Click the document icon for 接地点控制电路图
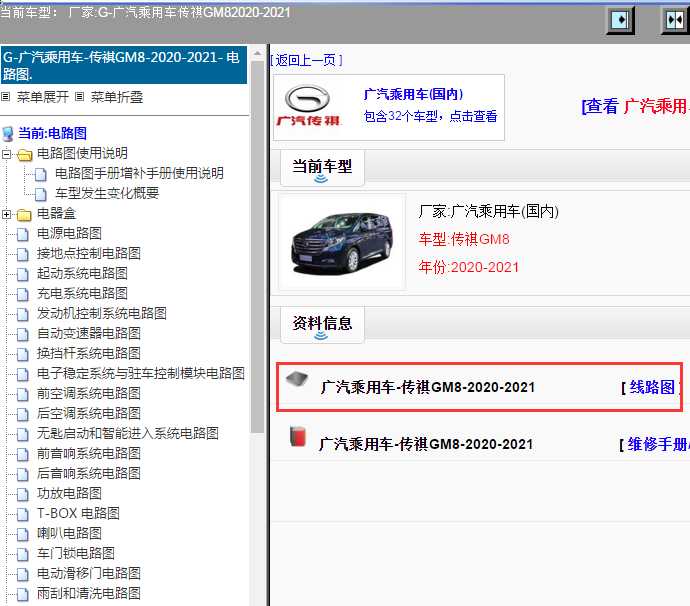 (x=22, y=254)
